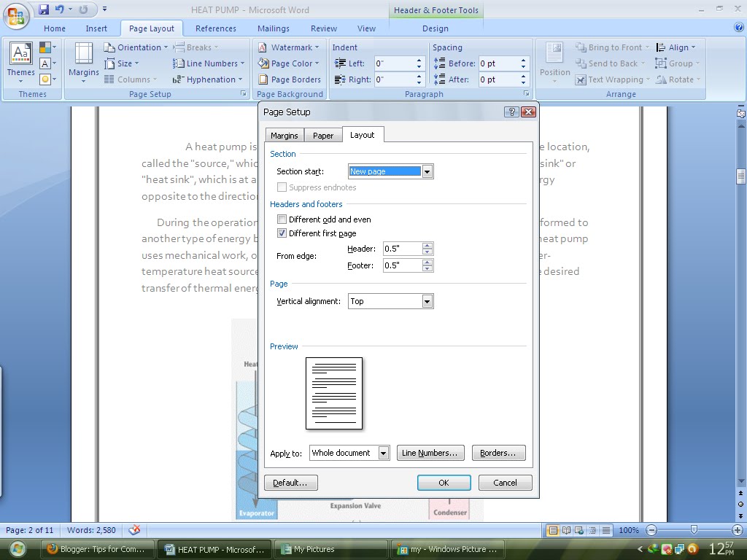The height and width of the screenshot is (560, 747).
Task: Open the Borders... button in dialog
Action: click(498, 453)
